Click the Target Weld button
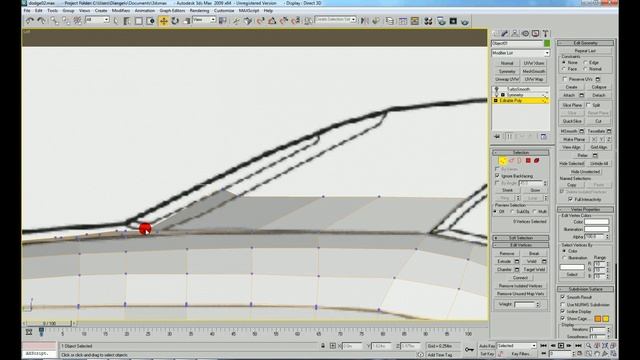This screenshot has height=360, width=640. pos(534,269)
